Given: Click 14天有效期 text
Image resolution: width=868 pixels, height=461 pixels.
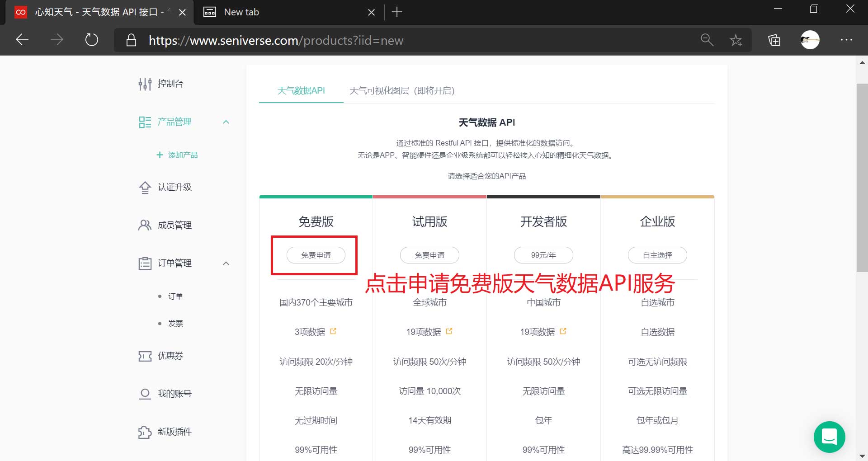Looking at the screenshot, I should tap(429, 420).
